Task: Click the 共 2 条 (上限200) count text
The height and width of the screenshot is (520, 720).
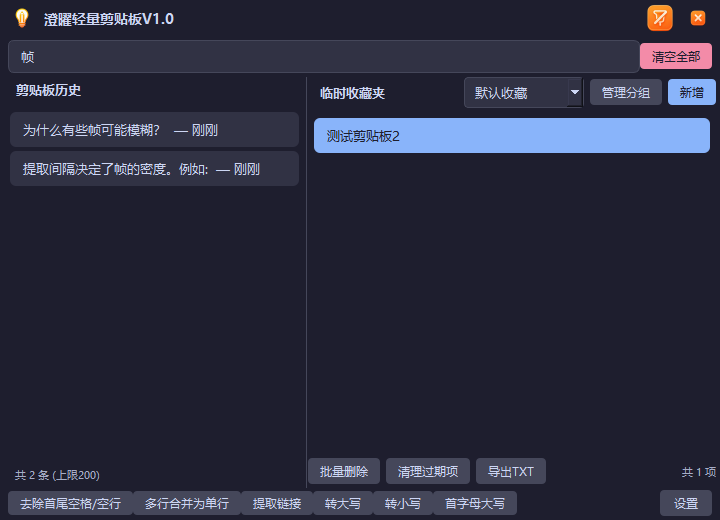Action: click(x=57, y=475)
